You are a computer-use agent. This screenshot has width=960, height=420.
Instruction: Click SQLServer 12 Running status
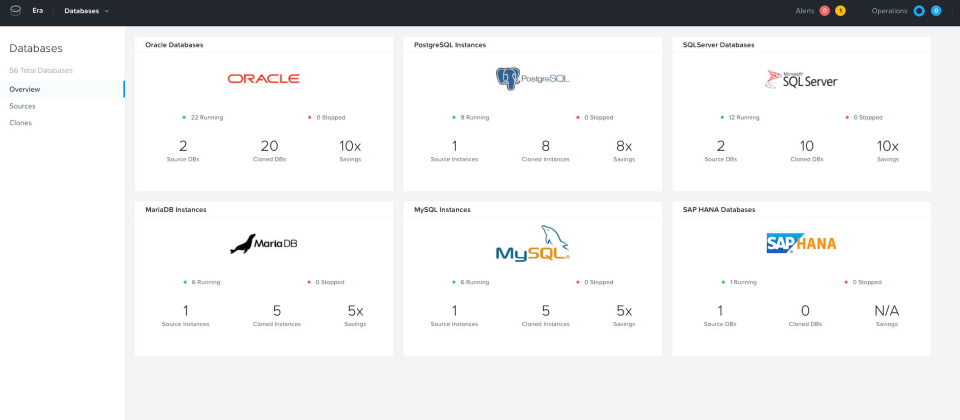pyautogui.click(x=740, y=118)
